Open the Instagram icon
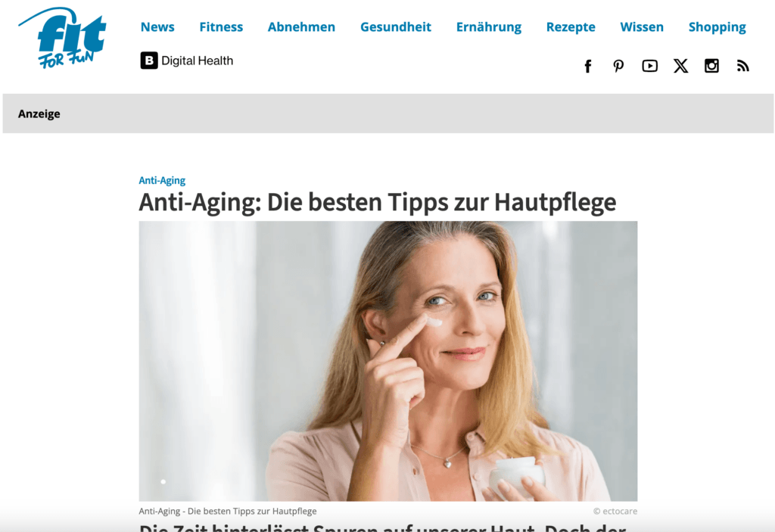Viewport: 775px width, 532px height. pos(711,66)
